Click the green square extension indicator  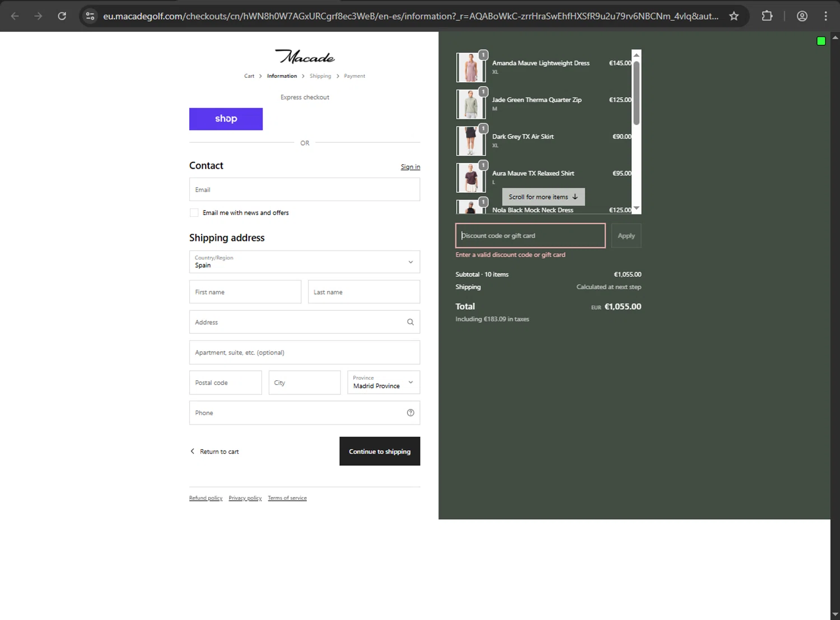(x=821, y=41)
